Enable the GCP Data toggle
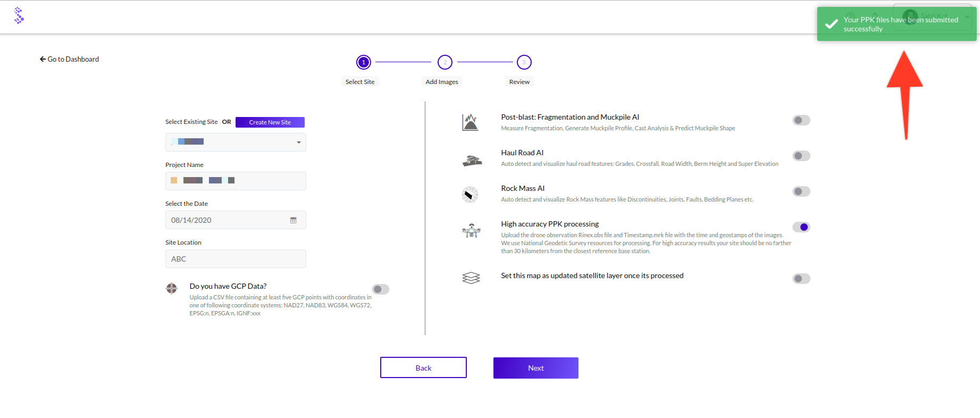 tap(380, 289)
